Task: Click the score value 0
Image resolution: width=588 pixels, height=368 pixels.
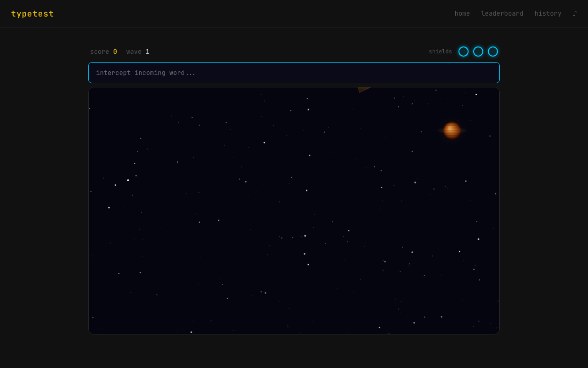Action: (115, 52)
